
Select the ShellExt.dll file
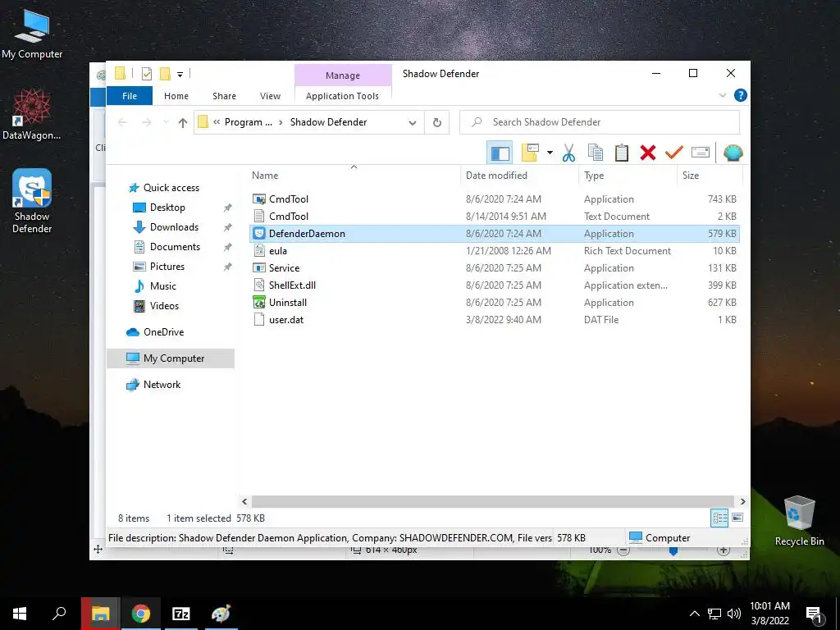point(495,285)
